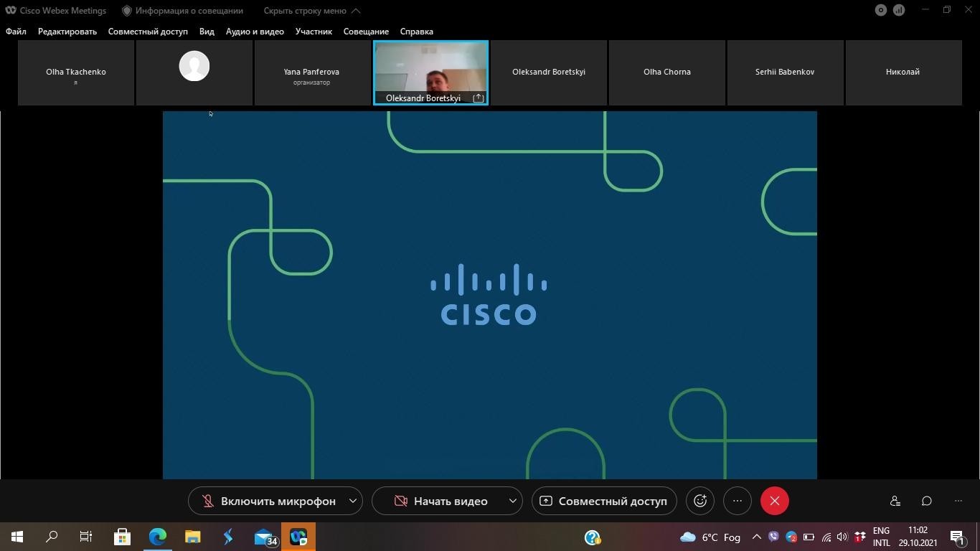Show hidden tray icons chevron
Viewport: 980px width, 551px height.
[756, 537]
